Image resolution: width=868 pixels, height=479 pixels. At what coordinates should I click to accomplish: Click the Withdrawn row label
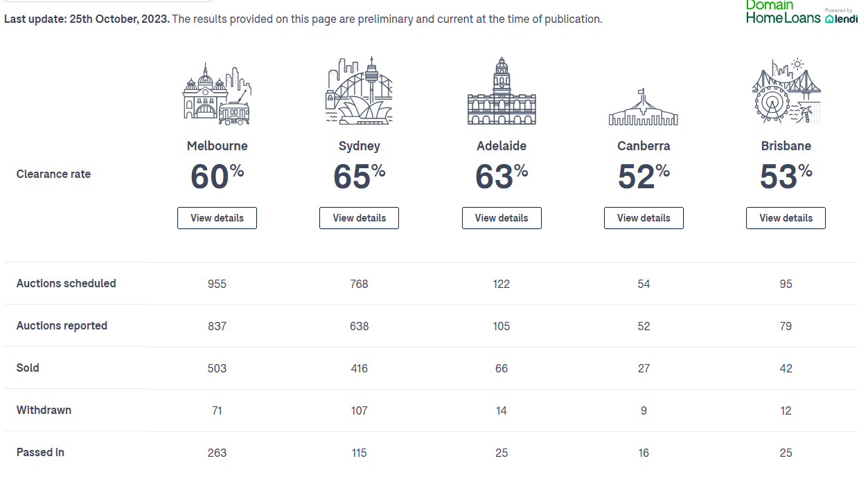(44, 410)
